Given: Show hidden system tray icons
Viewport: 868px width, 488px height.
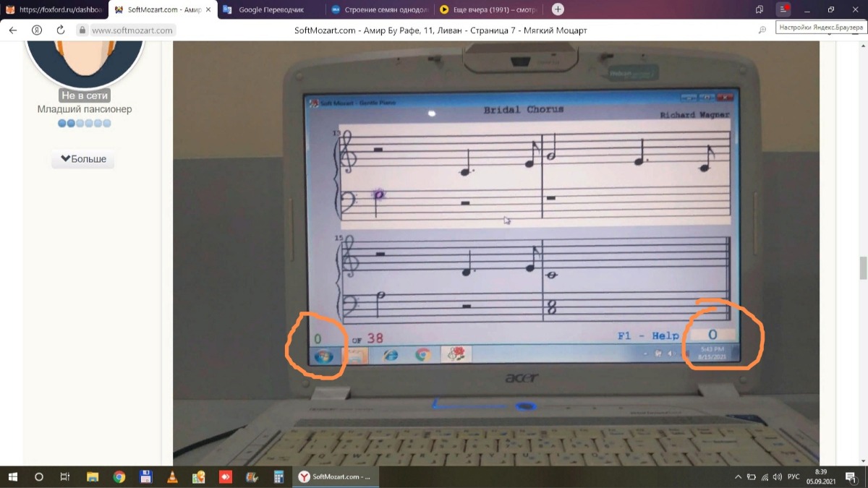Looking at the screenshot, I should click(x=738, y=477).
